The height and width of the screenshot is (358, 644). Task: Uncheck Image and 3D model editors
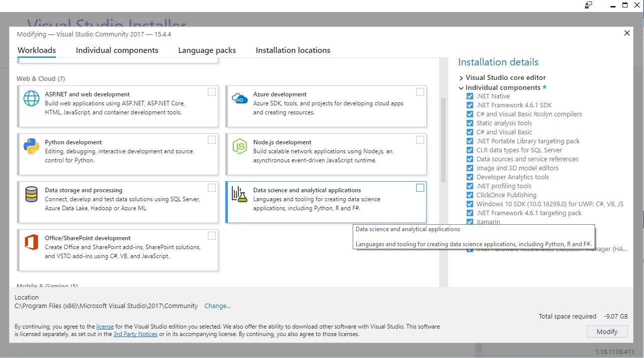pos(470,168)
